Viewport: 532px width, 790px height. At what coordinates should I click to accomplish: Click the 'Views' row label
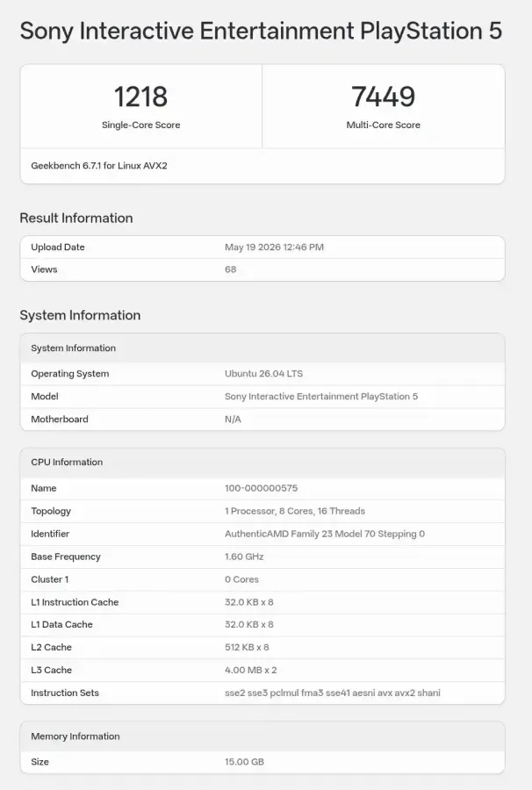tap(44, 269)
